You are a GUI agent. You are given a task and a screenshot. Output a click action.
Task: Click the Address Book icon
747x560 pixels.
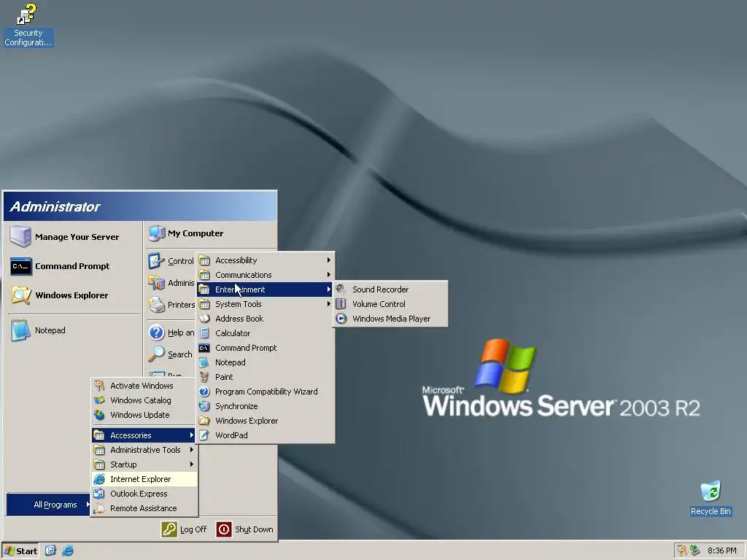[204, 319]
